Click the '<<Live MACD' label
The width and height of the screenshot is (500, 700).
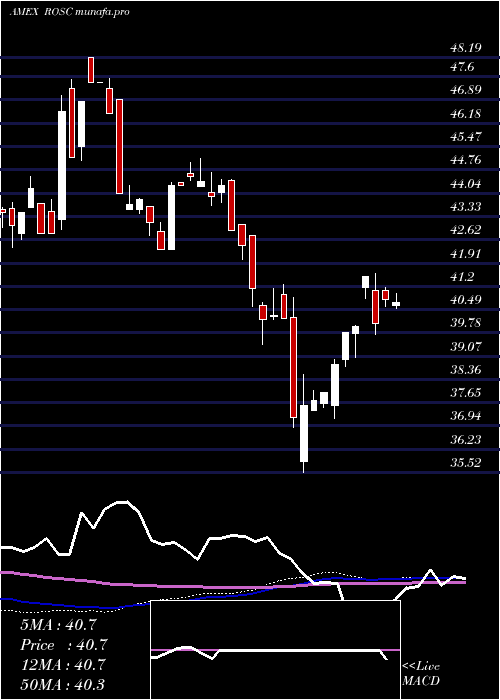coord(421,673)
